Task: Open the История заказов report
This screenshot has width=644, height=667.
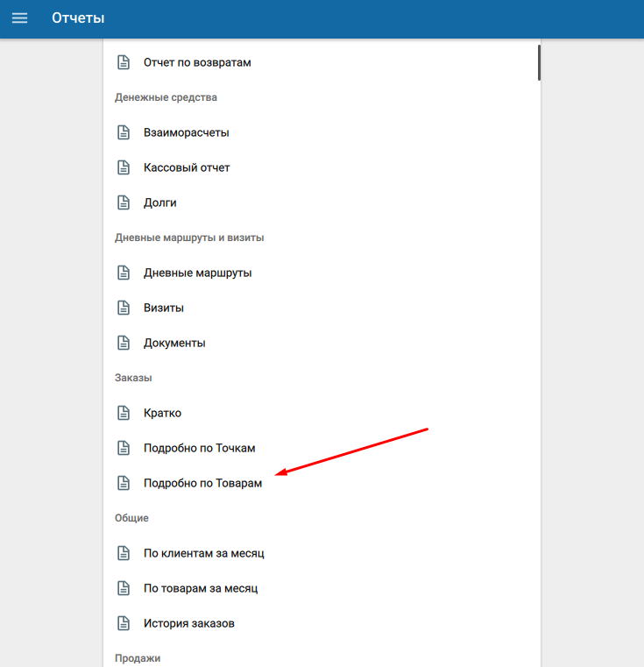Action: coord(188,623)
